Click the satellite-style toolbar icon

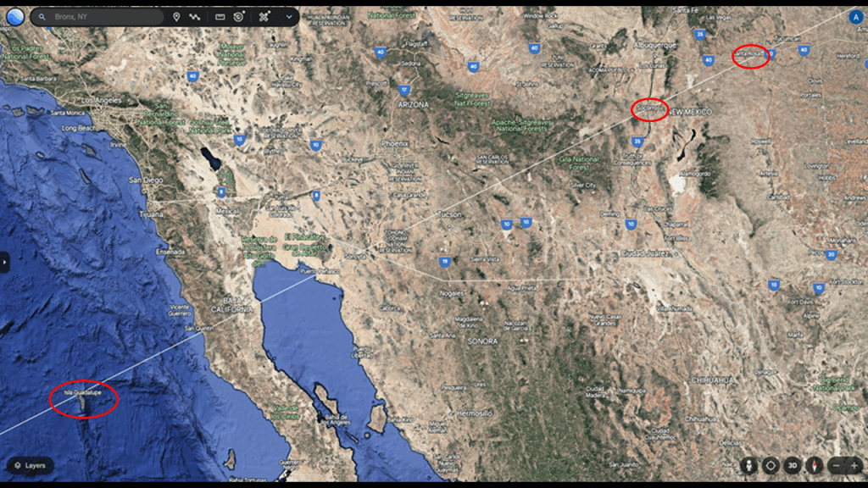click(x=264, y=17)
